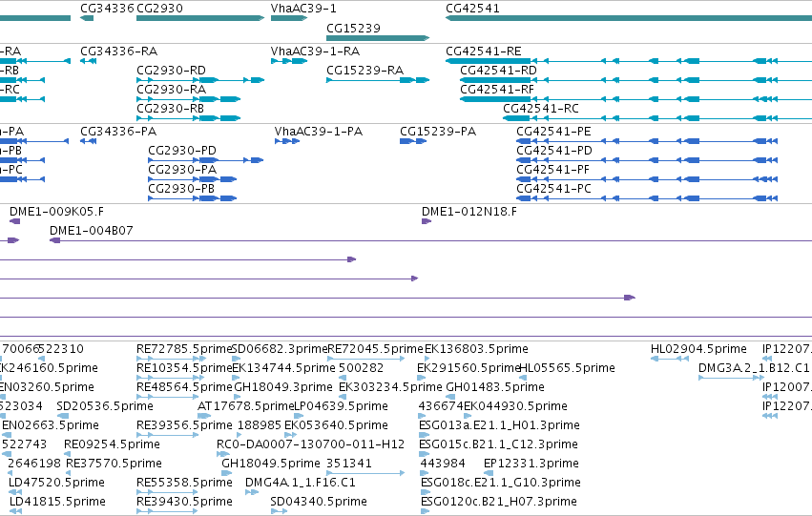This screenshot has width=812, height=516.
Task: Select transcript CG42541-RD
Action: (499, 71)
